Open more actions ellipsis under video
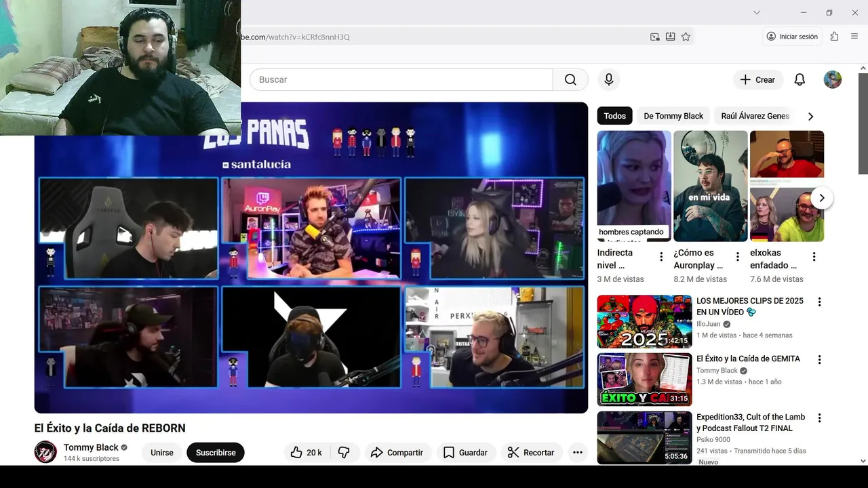The height and width of the screenshot is (488, 868). coord(578,452)
